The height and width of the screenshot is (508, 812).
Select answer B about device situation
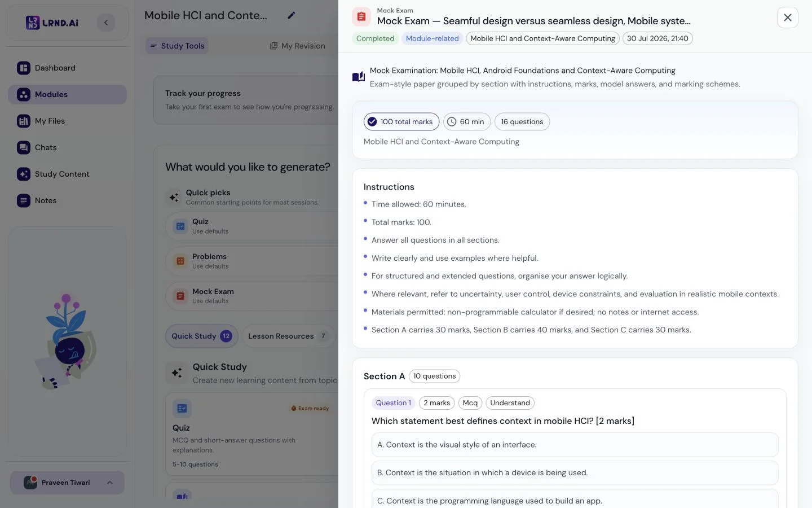575,473
